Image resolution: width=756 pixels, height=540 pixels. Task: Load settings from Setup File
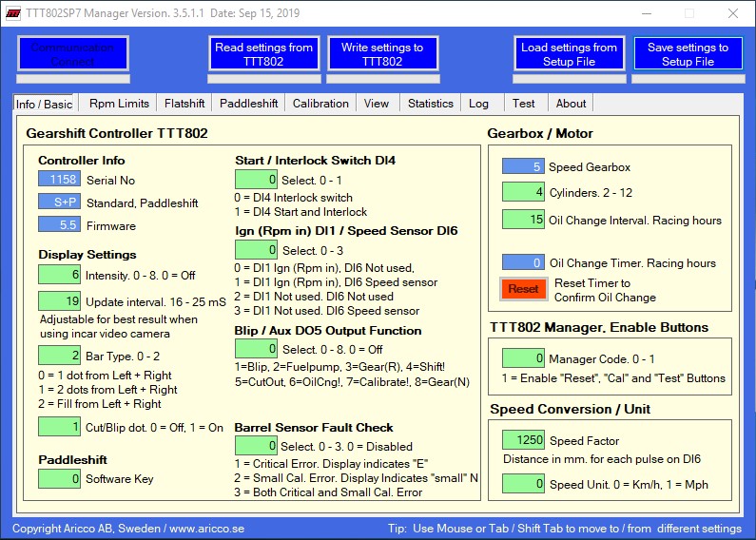[x=569, y=54]
